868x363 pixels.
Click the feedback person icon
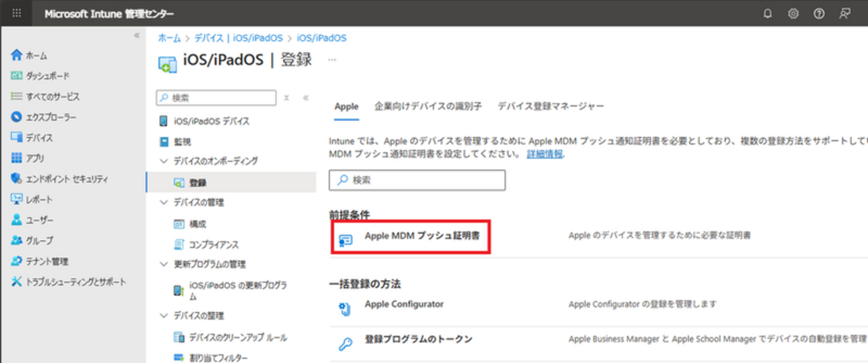(x=845, y=13)
